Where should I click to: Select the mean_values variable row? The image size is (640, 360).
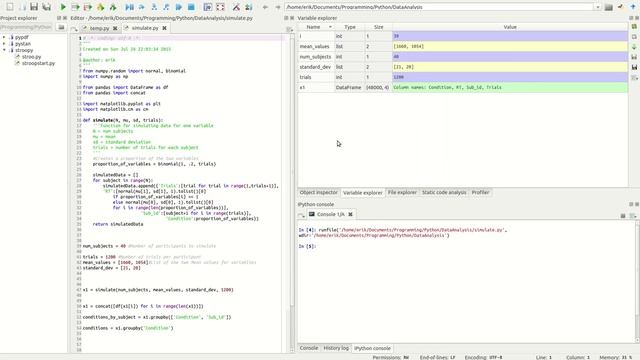coord(463,47)
